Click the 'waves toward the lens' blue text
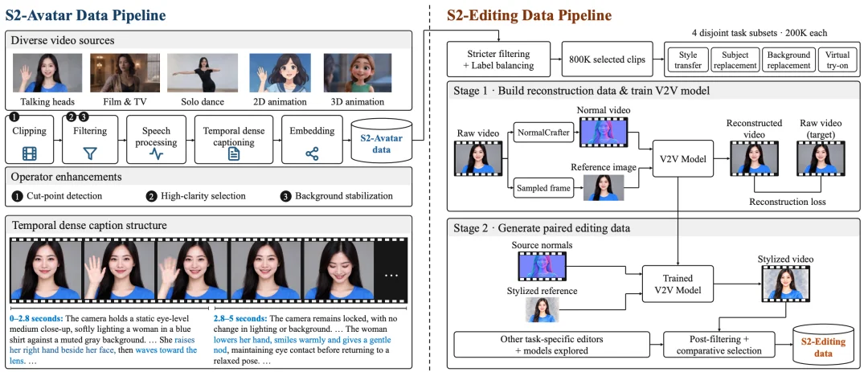Viewport: 868px width, 372px height. (103, 355)
